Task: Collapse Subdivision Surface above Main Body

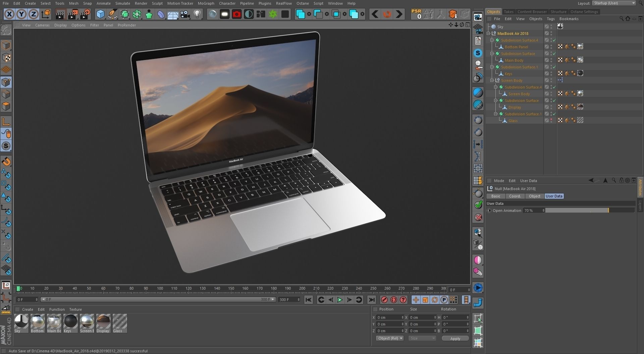Action: (492, 54)
